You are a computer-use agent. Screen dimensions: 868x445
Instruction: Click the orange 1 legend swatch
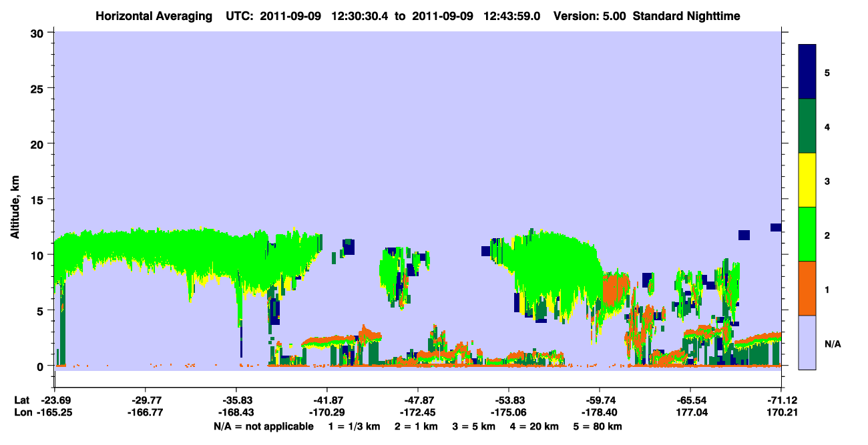click(807, 288)
